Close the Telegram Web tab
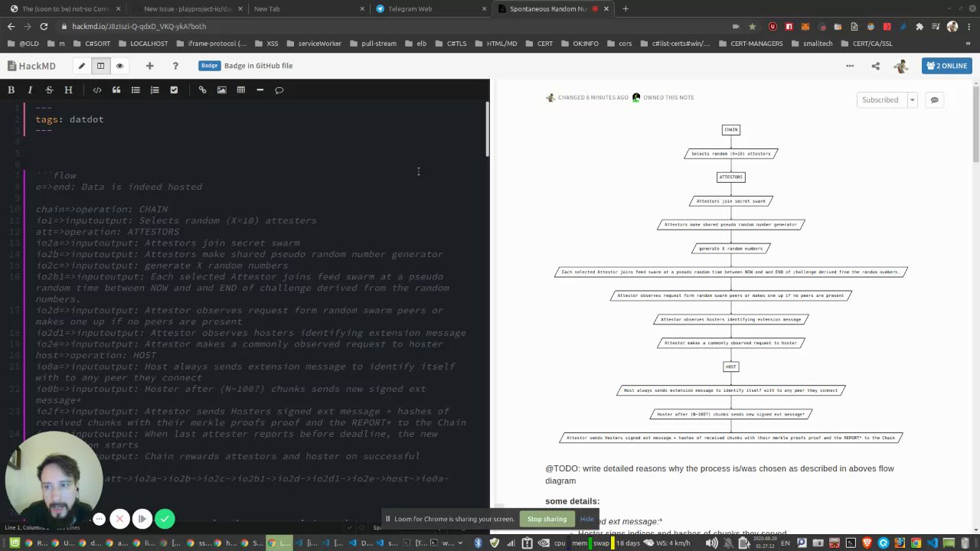Image resolution: width=980 pixels, height=551 pixels. click(485, 9)
